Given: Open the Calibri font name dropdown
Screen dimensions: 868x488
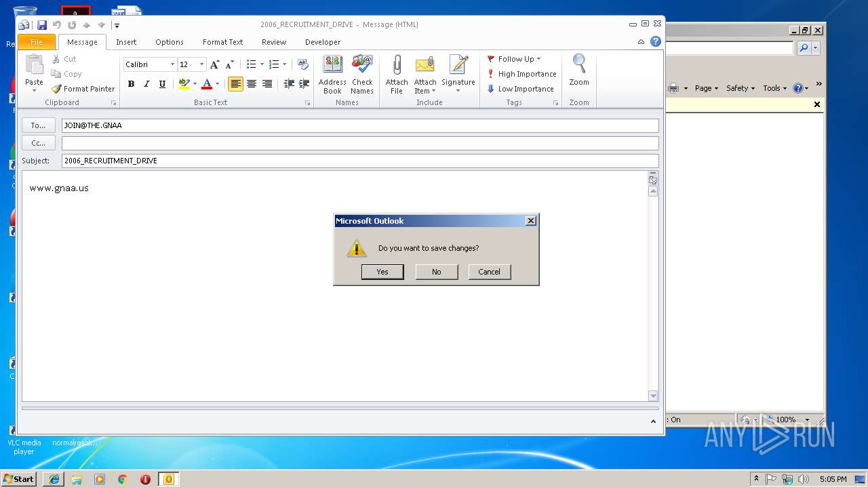Looking at the screenshot, I should coord(172,64).
